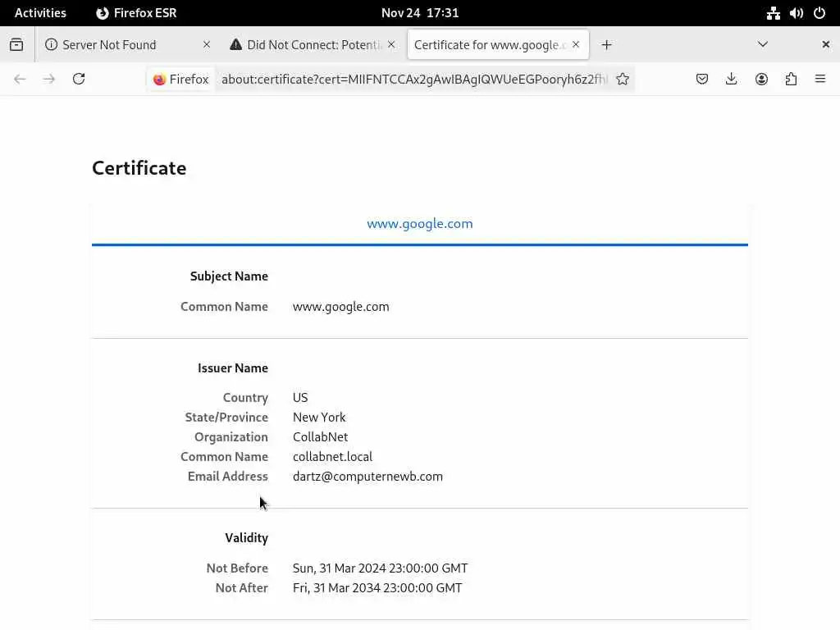This screenshot has height=630, width=840.
Task: Open a new tab with plus
Action: 606,45
